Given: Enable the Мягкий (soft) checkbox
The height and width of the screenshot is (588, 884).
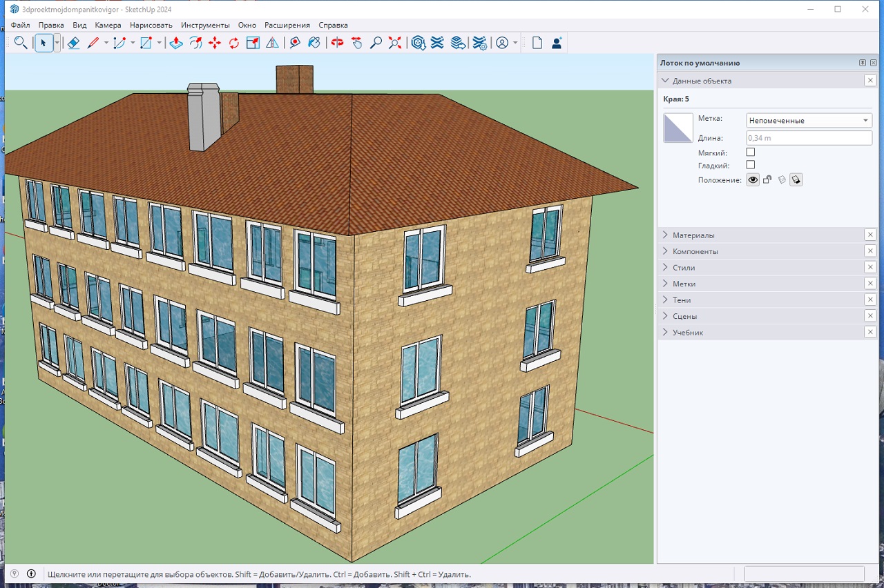Looking at the screenshot, I should [751, 152].
